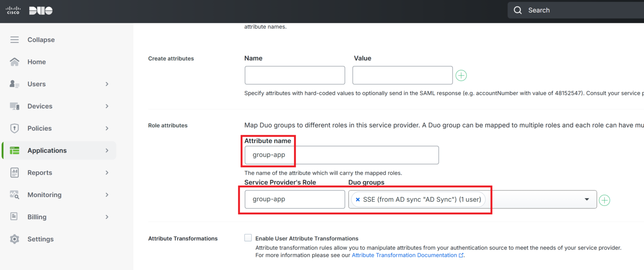Expand the Users submenu chevron
The image size is (644, 270).
click(107, 84)
